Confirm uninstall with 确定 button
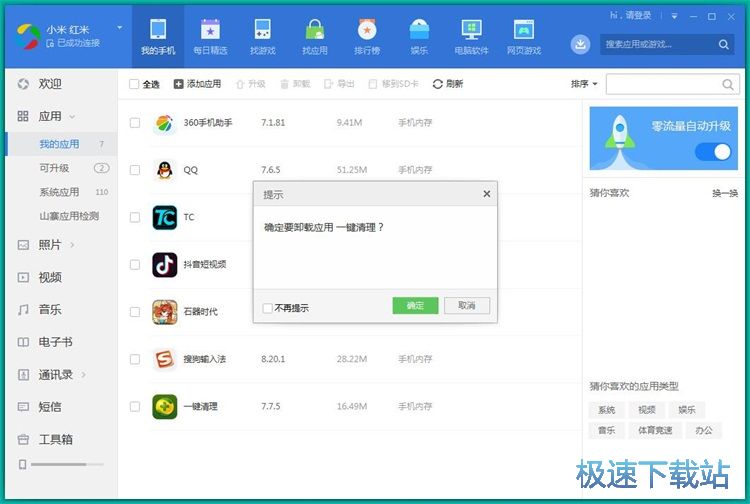 click(x=415, y=306)
